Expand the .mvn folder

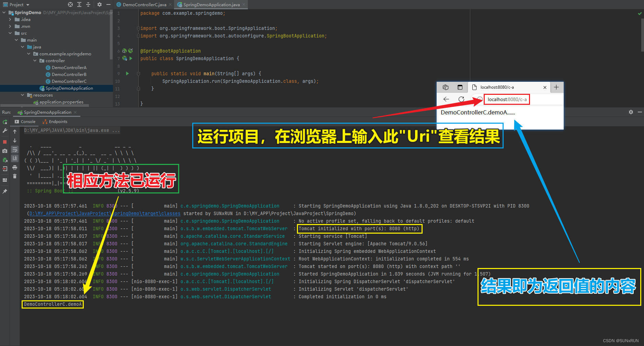point(10,26)
